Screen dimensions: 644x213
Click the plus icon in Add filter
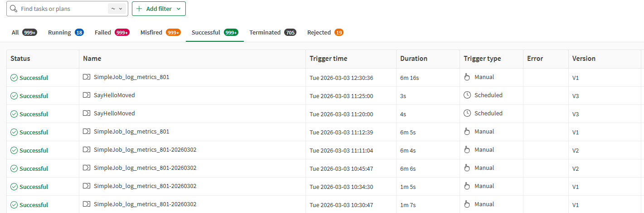click(139, 9)
